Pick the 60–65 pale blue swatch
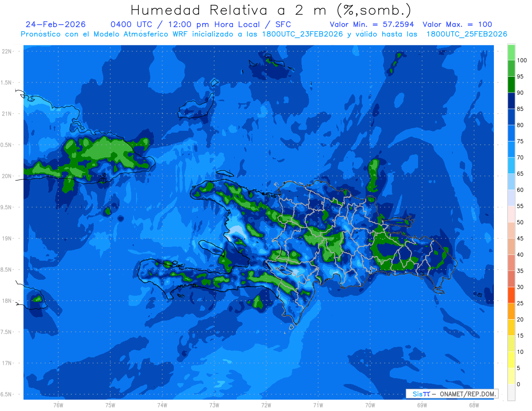 [511, 182]
